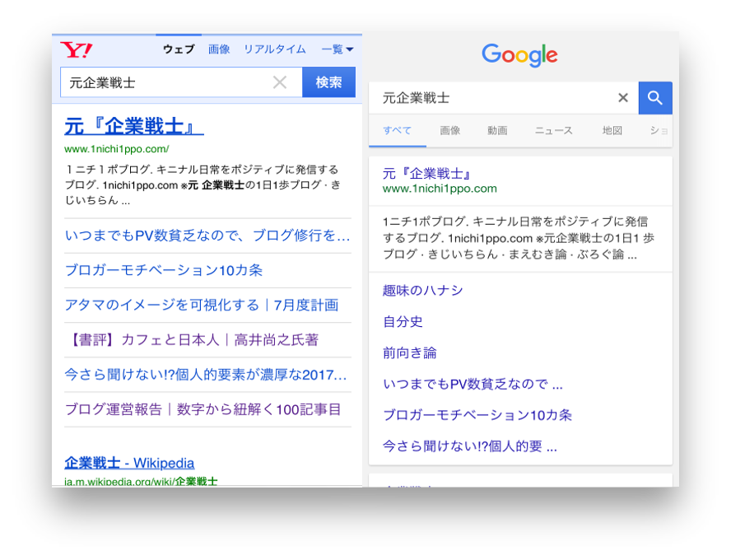731x560 pixels.
Task: Select Google's すべて tab
Action: pyautogui.click(x=398, y=131)
